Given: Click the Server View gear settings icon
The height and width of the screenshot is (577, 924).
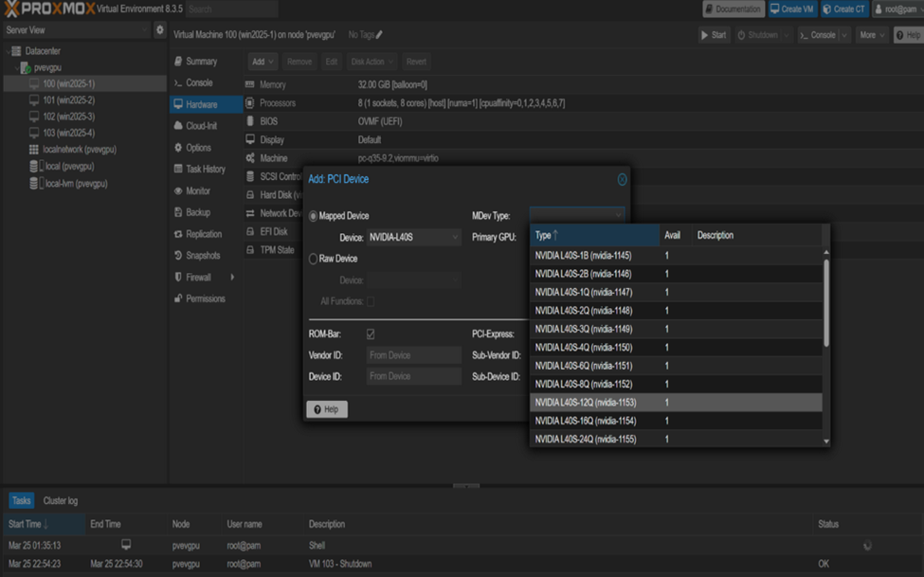Looking at the screenshot, I should coord(159,30).
